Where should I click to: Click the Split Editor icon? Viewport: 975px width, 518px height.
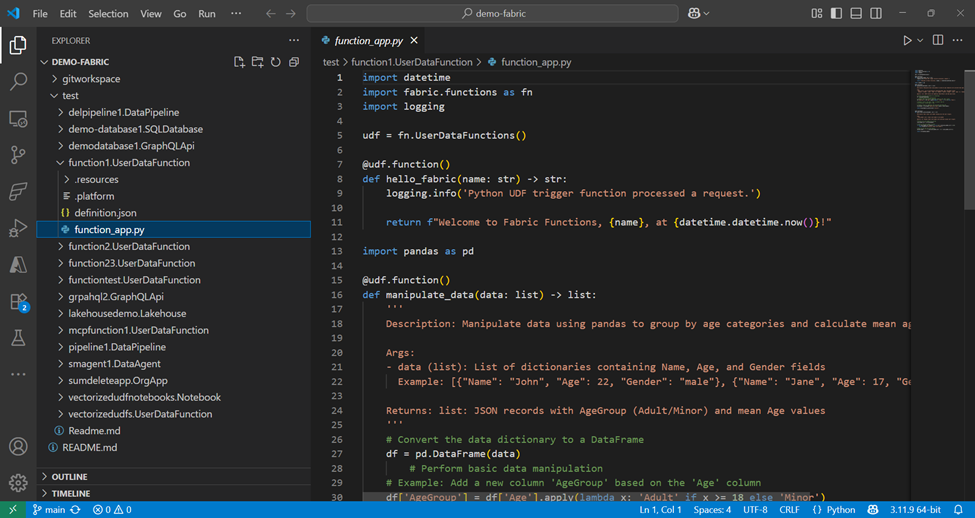point(938,40)
